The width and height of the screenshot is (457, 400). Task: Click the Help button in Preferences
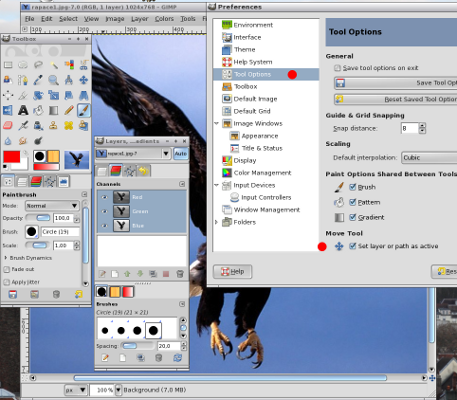click(233, 272)
